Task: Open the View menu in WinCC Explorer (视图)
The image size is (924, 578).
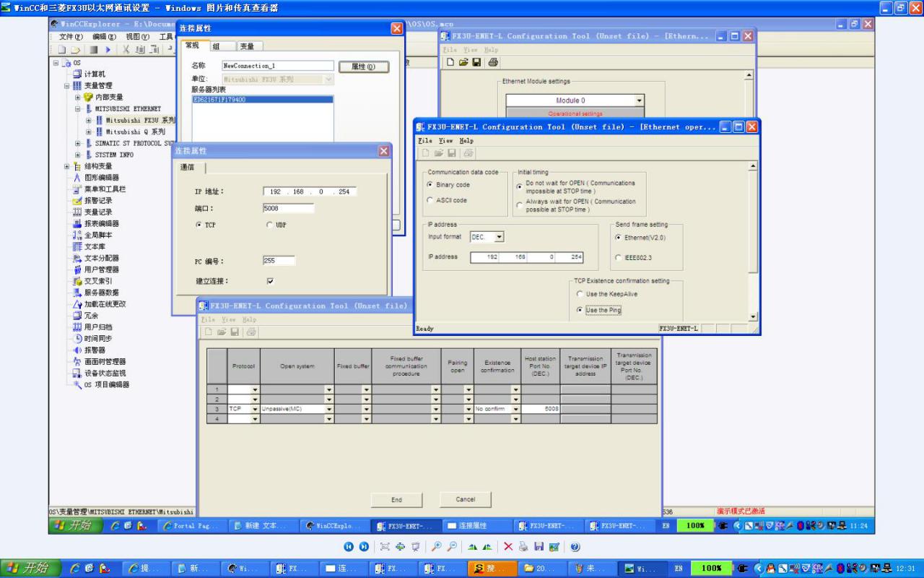Action: point(137,37)
